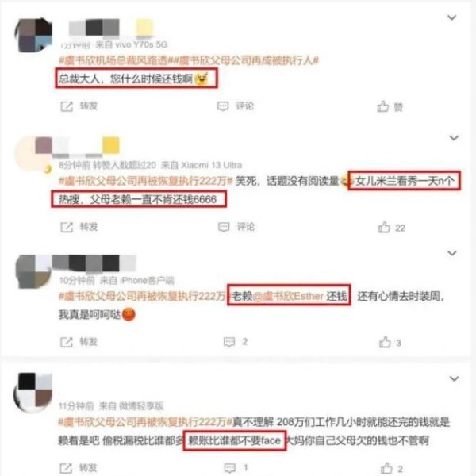
Task: View the first commenter's avatar
Action: click(x=33, y=35)
